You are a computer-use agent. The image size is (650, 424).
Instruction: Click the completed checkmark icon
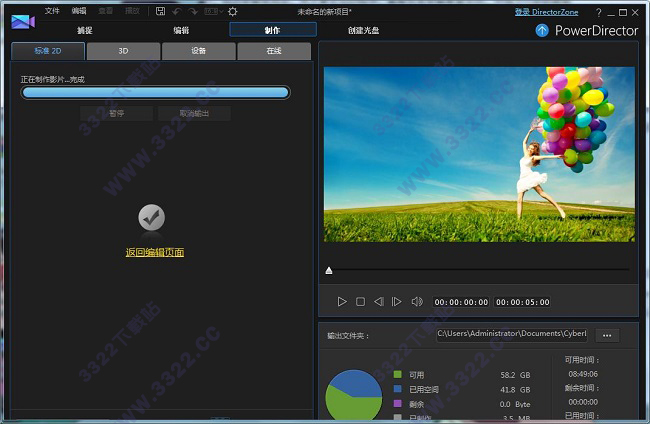coord(151,217)
